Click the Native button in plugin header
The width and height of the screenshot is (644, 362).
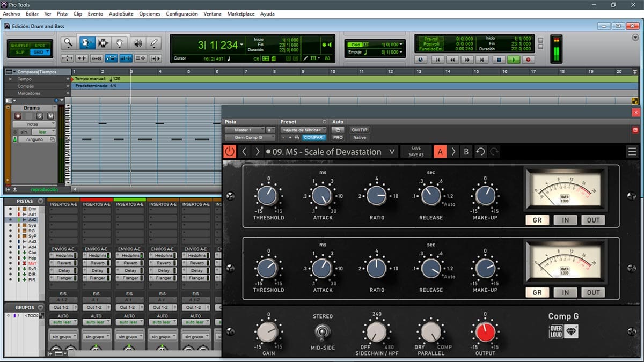(359, 137)
